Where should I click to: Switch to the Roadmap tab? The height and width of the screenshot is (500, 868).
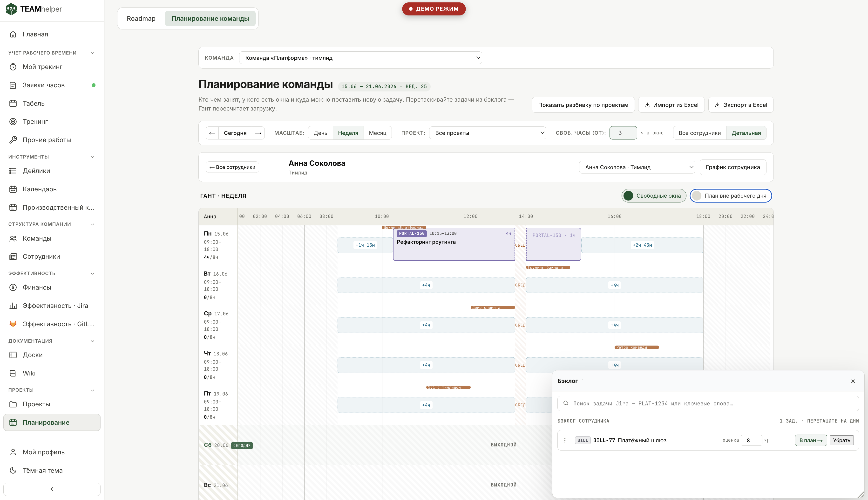tap(141, 19)
